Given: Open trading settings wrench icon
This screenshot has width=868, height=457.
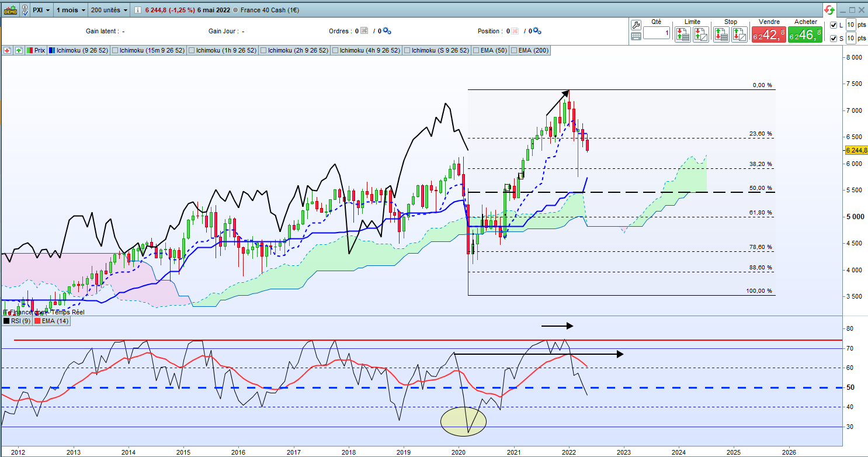Looking at the screenshot, I should (636, 24).
